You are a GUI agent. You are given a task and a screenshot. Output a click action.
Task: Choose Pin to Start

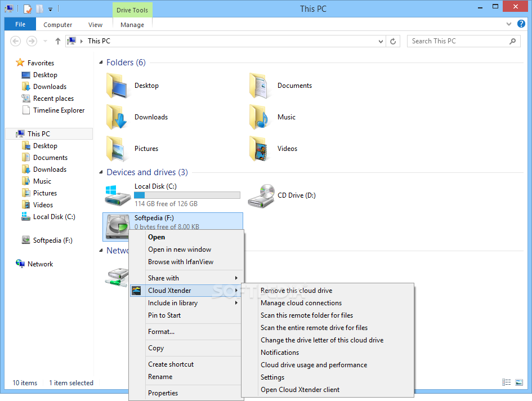(186, 315)
